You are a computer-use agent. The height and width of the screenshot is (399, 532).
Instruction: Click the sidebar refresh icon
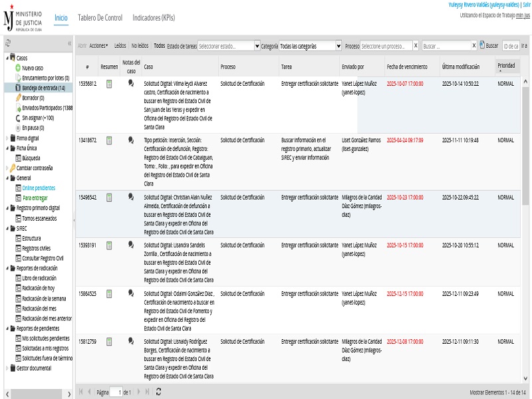pyautogui.click(x=7, y=43)
